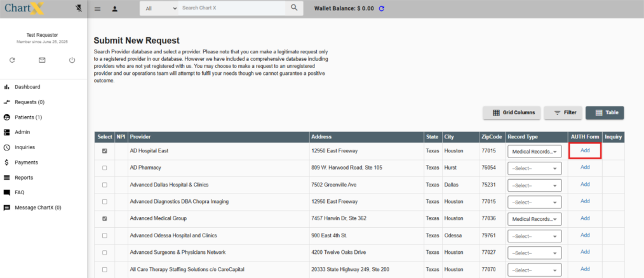Click the Patients face icon

6,117
